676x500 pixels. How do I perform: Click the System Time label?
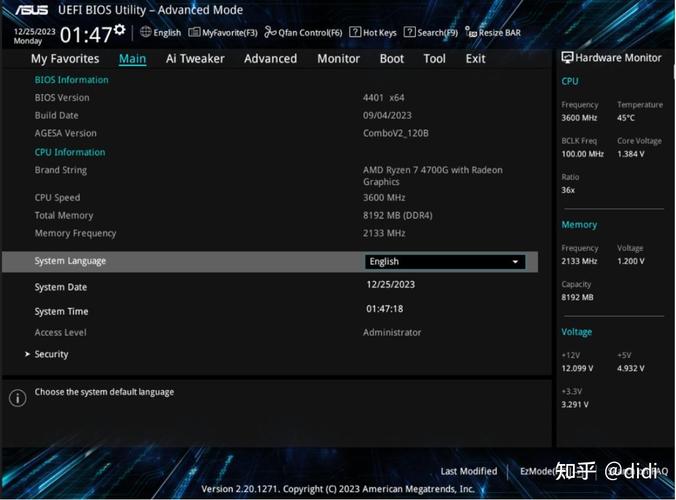pos(61,311)
